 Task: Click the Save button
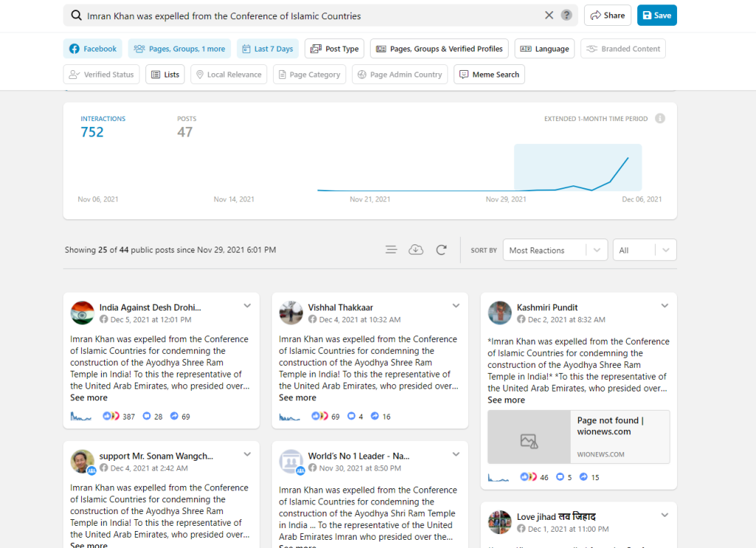(x=656, y=16)
